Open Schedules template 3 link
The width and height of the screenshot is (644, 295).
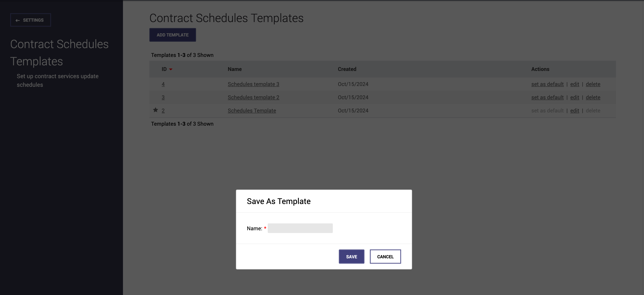(x=253, y=84)
